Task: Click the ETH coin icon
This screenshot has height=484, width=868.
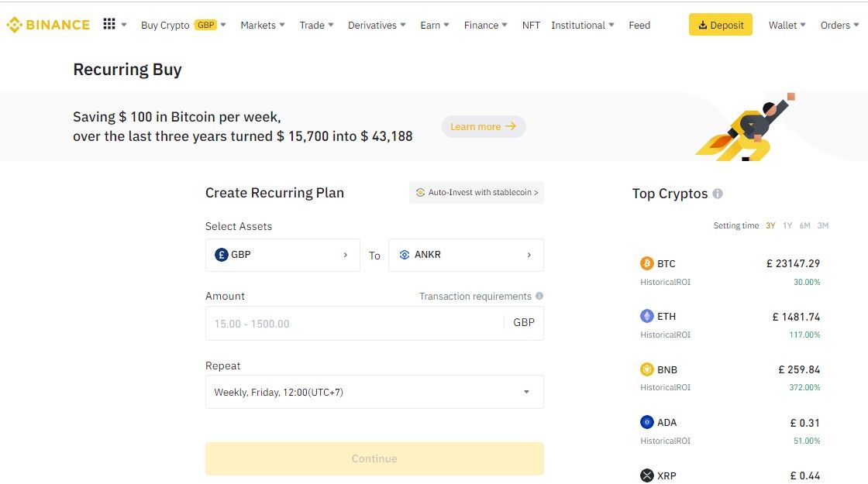Action: [646, 317]
